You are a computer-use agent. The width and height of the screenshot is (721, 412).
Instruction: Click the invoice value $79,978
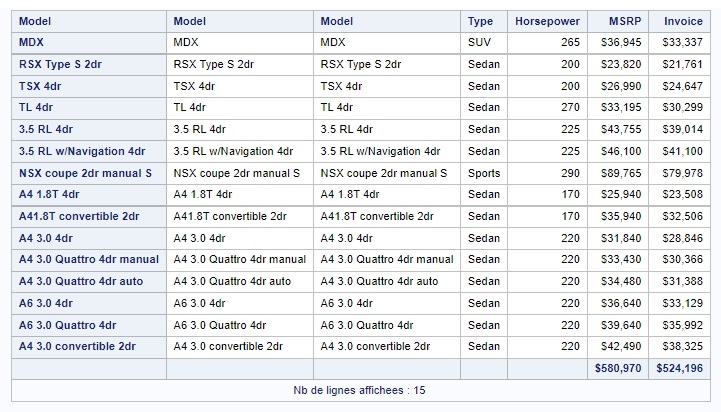click(x=683, y=174)
